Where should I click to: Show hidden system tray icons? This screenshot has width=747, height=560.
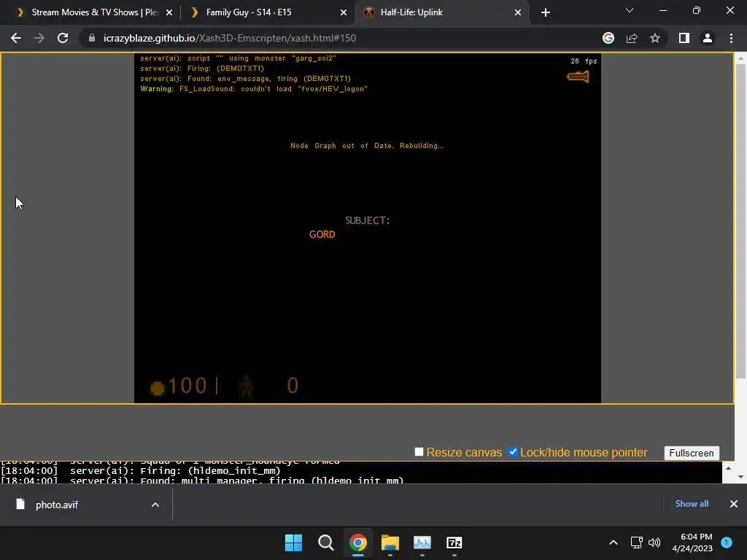point(614,542)
